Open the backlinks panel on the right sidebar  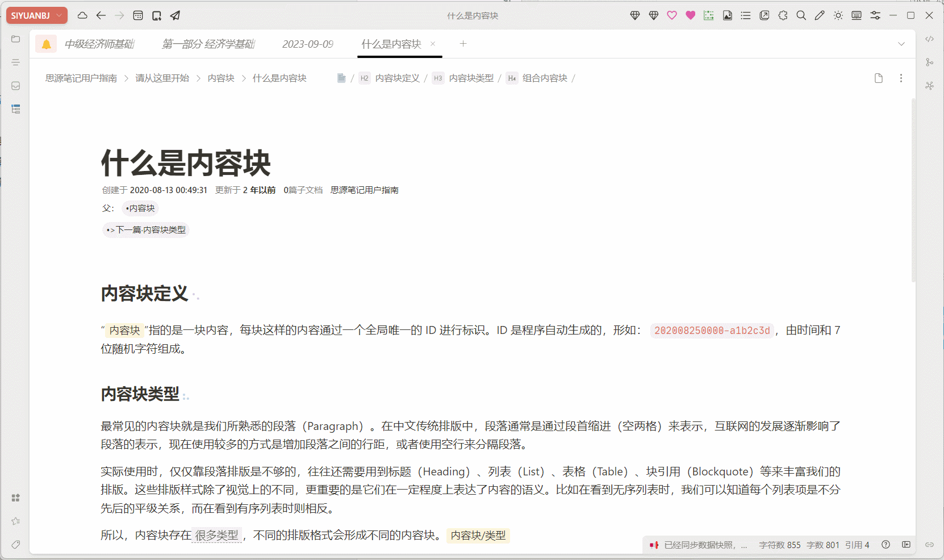tap(930, 62)
